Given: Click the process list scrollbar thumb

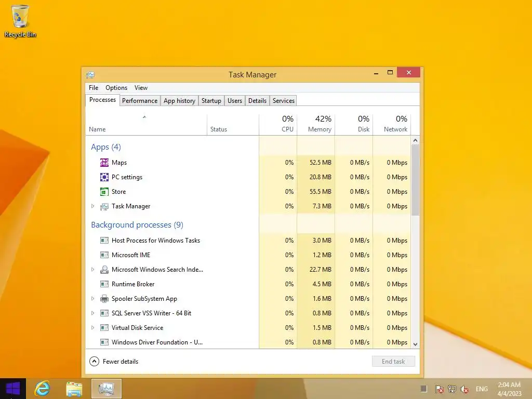Looking at the screenshot, I should (415, 180).
